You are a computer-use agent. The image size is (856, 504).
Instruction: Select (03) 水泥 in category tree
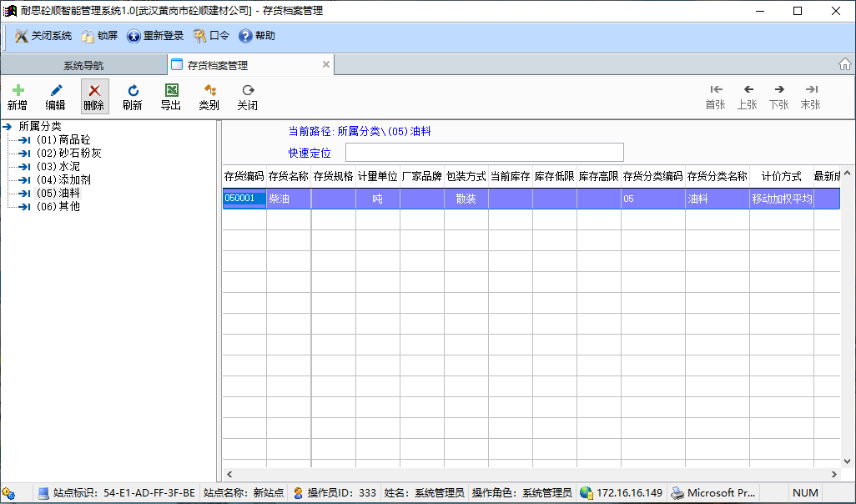[58, 167]
